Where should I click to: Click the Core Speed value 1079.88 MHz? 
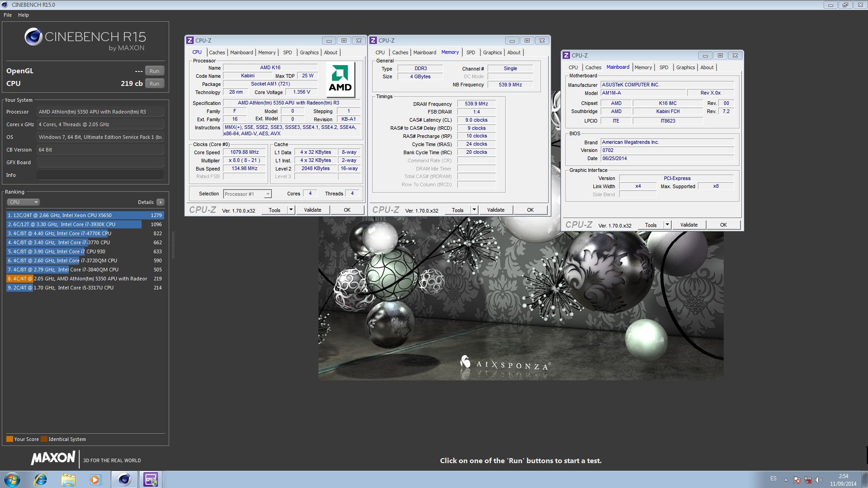pos(245,152)
